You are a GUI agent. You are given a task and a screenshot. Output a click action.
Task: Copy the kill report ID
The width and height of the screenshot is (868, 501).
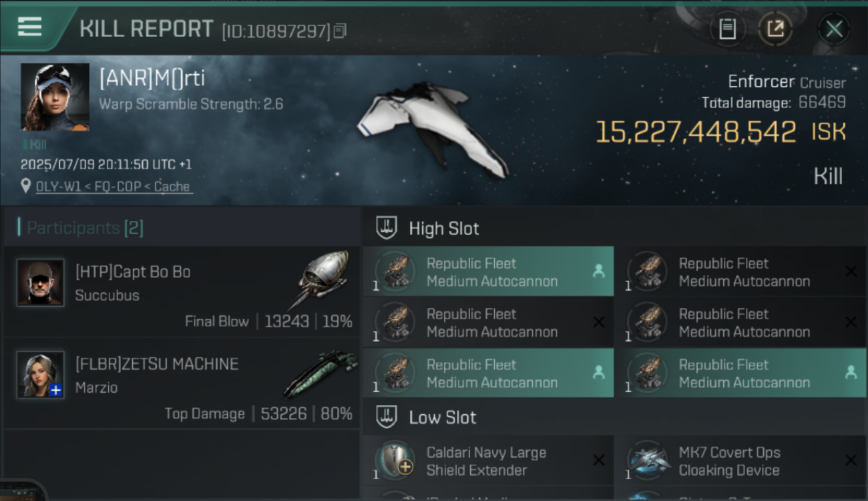click(340, 31)
